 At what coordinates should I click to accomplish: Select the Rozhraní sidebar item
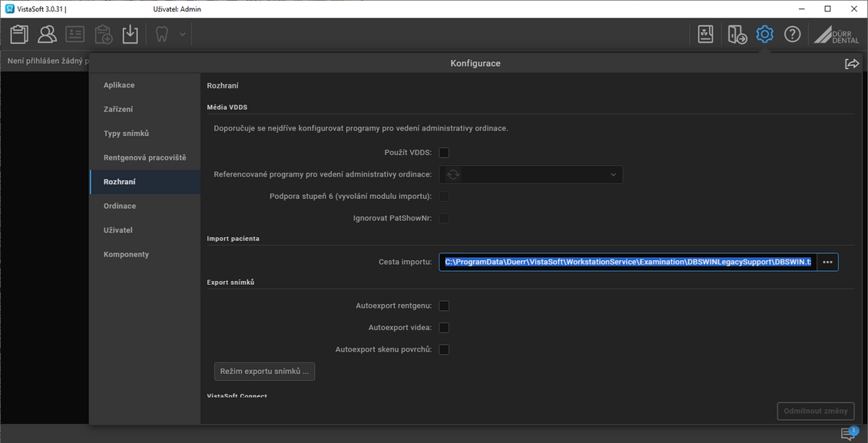(145, 182)
